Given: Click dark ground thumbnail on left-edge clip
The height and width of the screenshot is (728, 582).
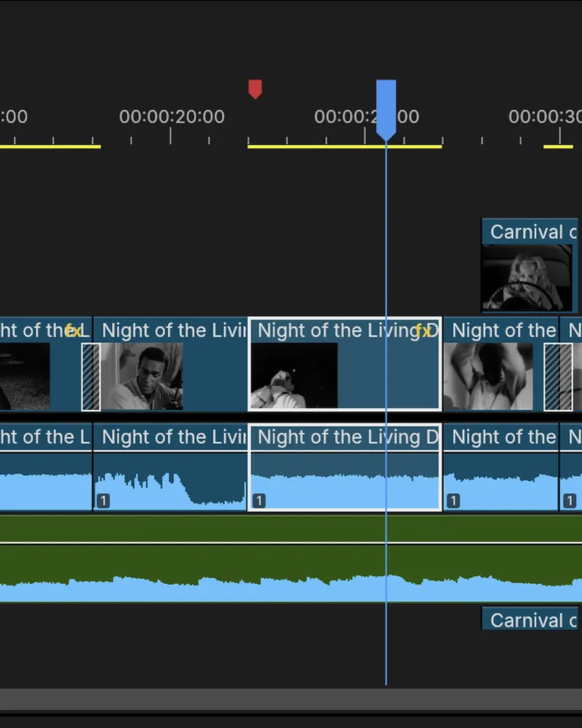Looking at the screenshot, I should (x=25, y=376).
